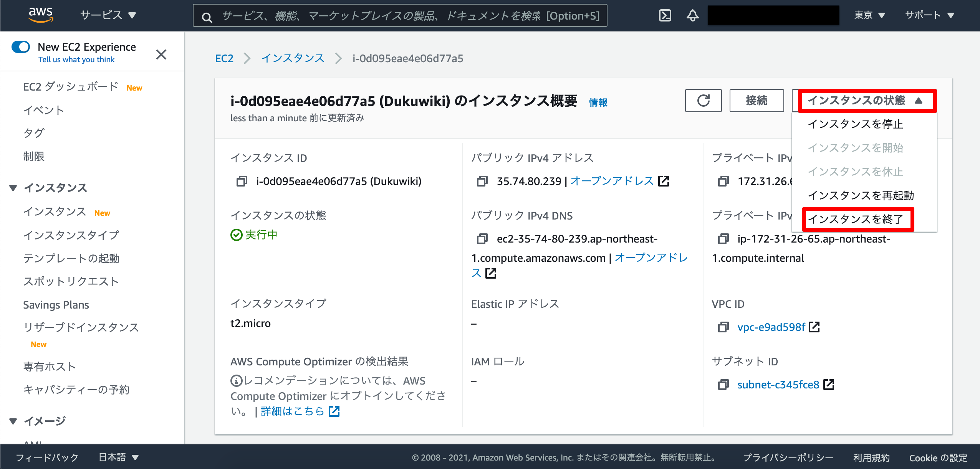The height and width of the screenshot is (469, 980).
Task: Refresh the instance summary
Action: tap(703, 101)
